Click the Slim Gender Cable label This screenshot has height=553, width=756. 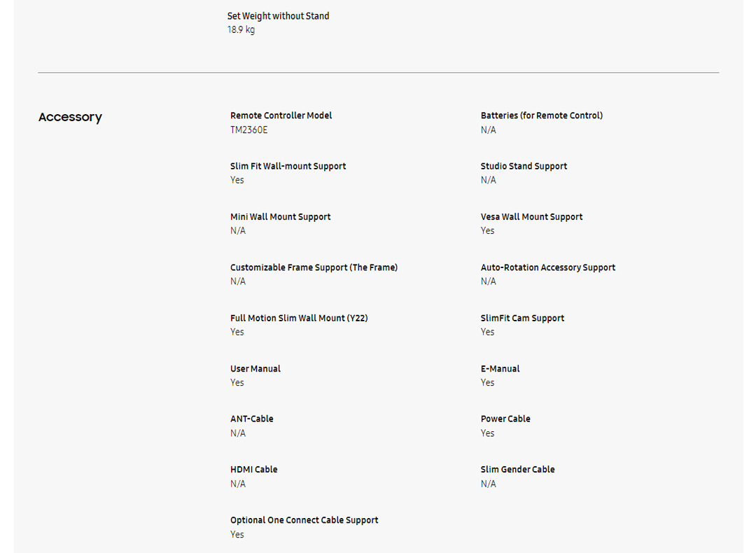[x=517, y=470]
